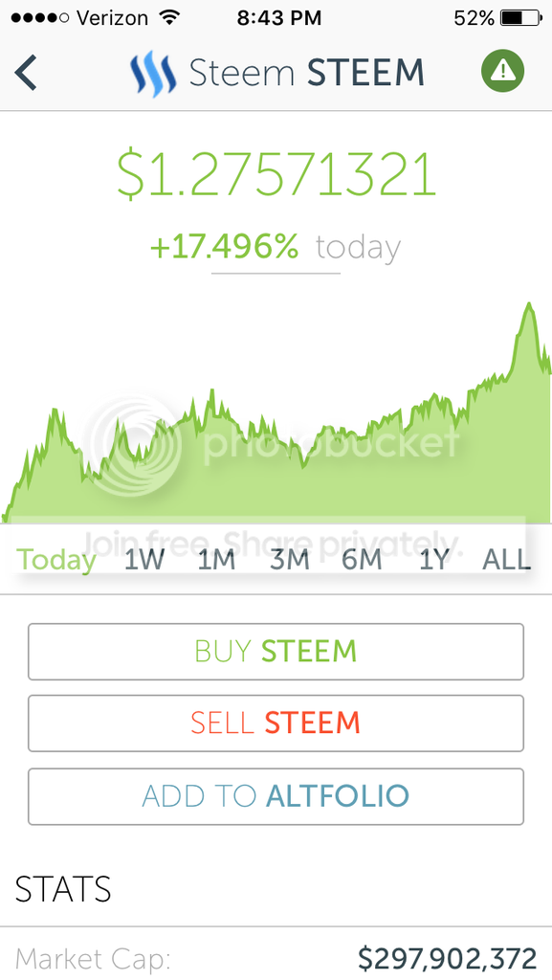
Task: Toggle the +17.496% today change display
Action: pyautogui.click(x=276, y=248)
